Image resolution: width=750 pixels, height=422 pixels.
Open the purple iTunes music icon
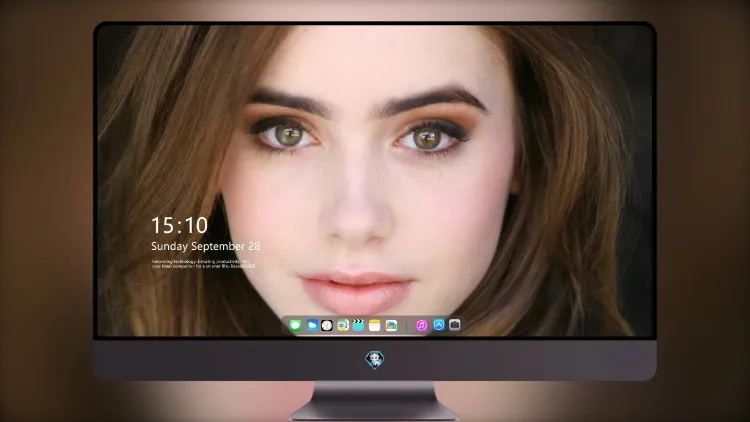click(421, 325)
